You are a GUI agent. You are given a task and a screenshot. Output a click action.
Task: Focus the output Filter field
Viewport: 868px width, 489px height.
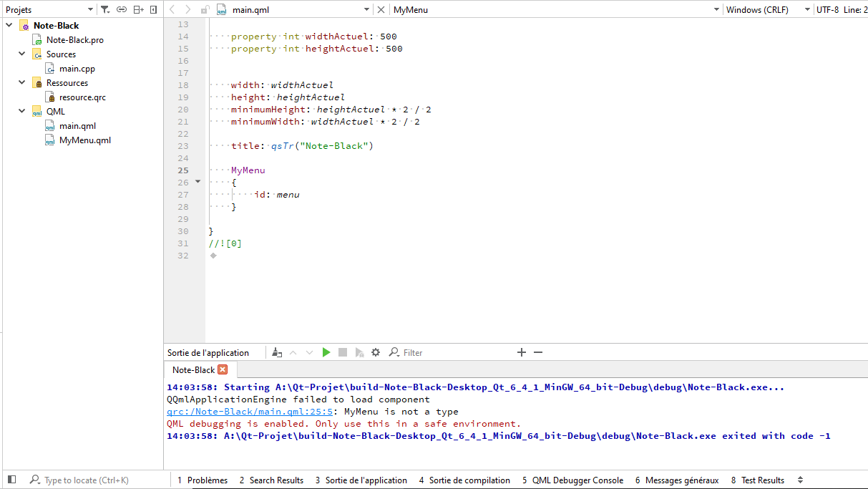[x=458, y=352]
